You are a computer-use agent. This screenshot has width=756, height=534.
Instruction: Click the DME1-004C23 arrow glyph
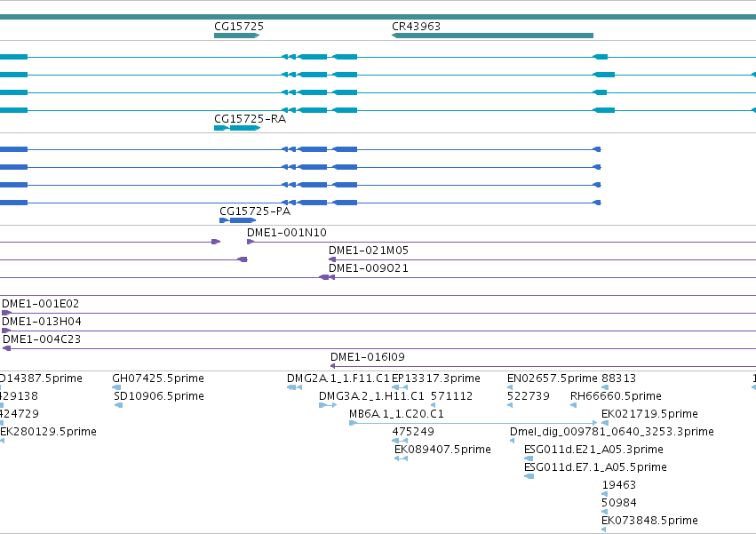click(6, 348)
